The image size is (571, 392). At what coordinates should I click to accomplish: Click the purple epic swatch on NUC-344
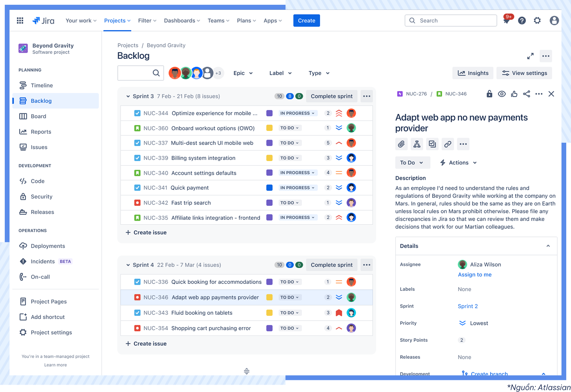[x=269, y=113]
